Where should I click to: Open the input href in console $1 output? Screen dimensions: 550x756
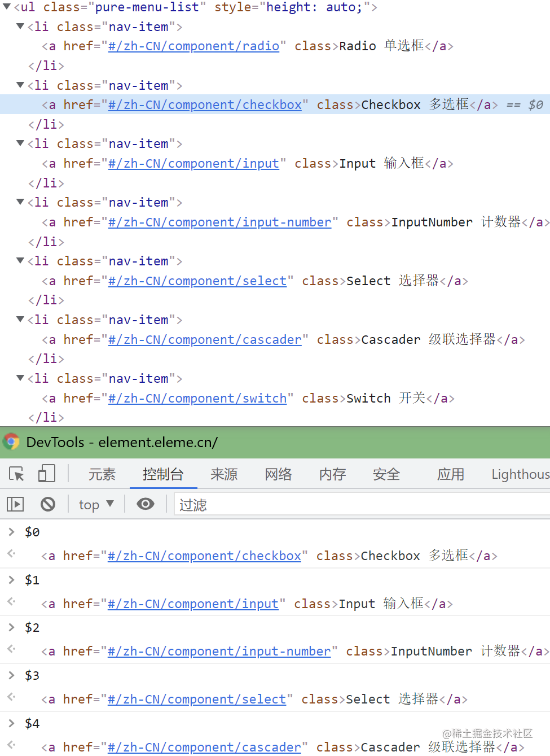pyautogui.click(x=193, y=604)
